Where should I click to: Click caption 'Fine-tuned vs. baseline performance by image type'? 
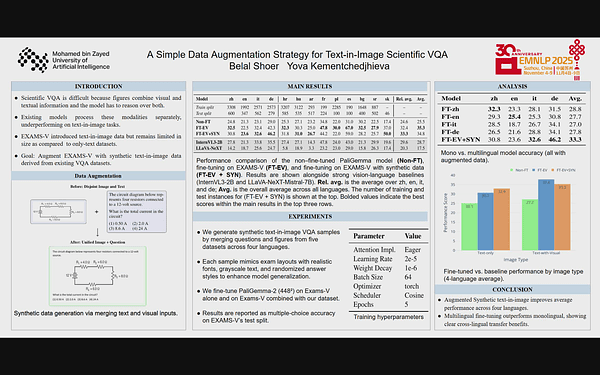coord(514,275)
